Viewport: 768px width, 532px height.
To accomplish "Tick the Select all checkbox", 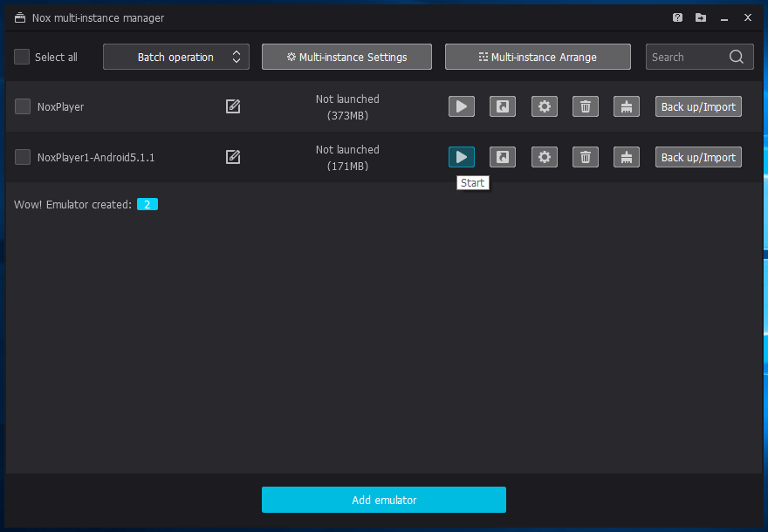I will click(22, 57).
